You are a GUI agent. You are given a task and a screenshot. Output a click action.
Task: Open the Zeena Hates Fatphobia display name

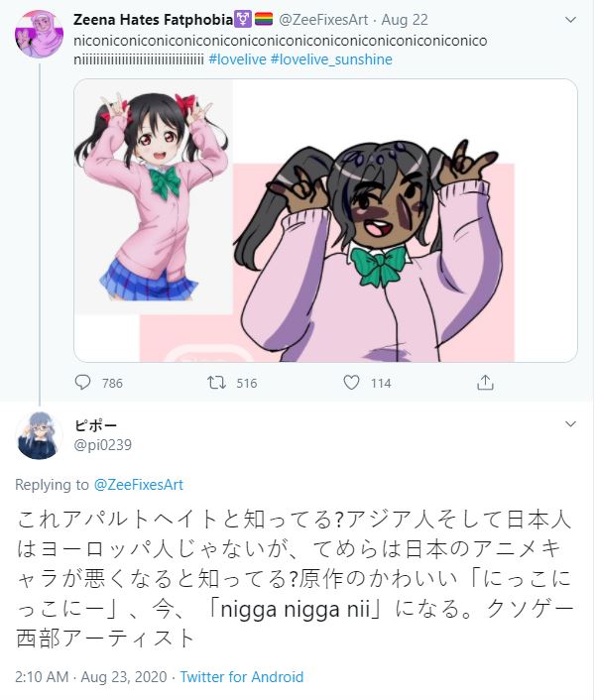153,20
